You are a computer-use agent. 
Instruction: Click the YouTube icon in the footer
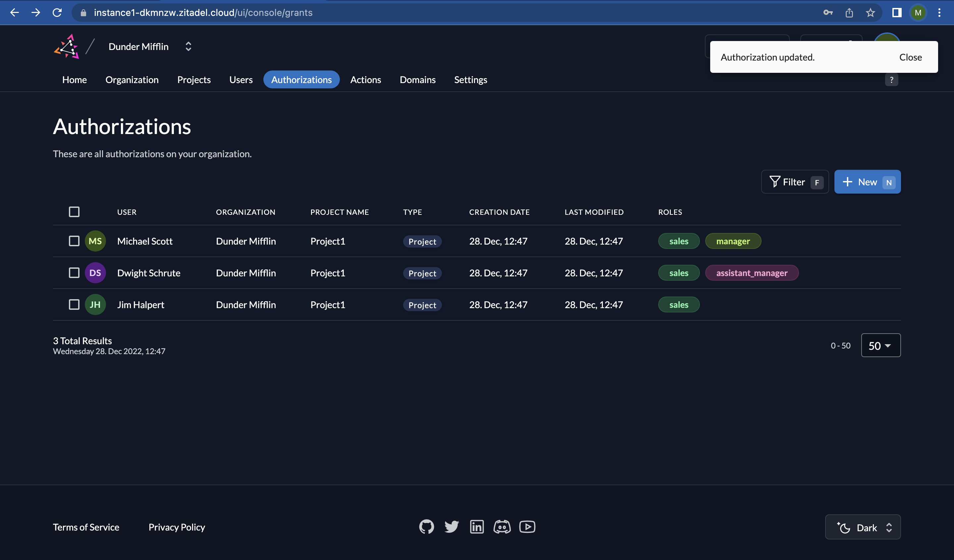(x=527, y=527)
